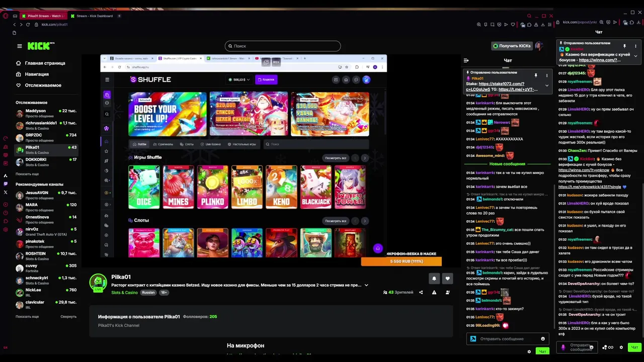The width and height of the screenshot is (644, 362).
Task: Select the Лобби tab on Shuffle
Action: coord(139,144)
